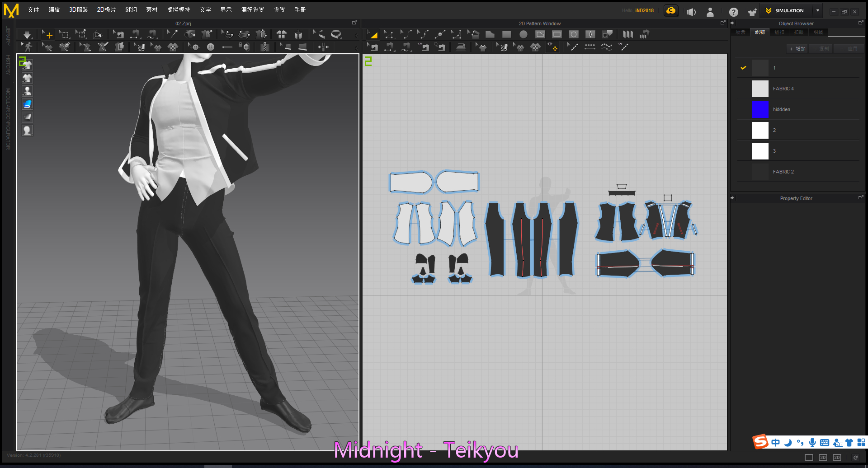Click the 增加 button to add a fabric
Viewport: 868px width, 468px height.
coord(797,48)
